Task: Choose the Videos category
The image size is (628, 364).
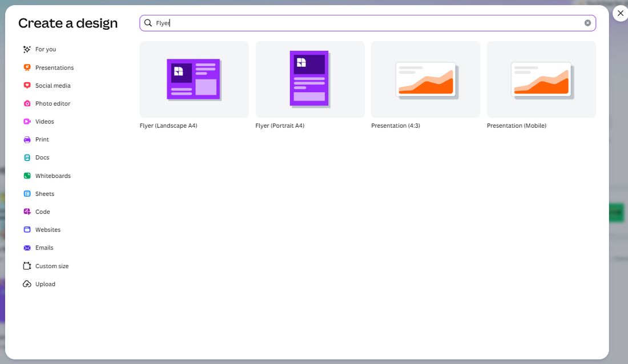Action: pos(45,122)
